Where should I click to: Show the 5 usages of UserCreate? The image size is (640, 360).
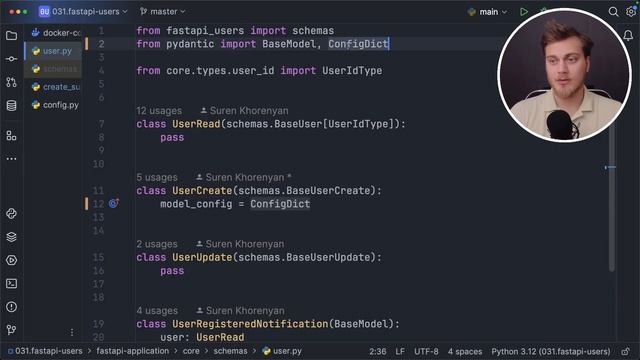pyautogui.click(x=157, y=178)
